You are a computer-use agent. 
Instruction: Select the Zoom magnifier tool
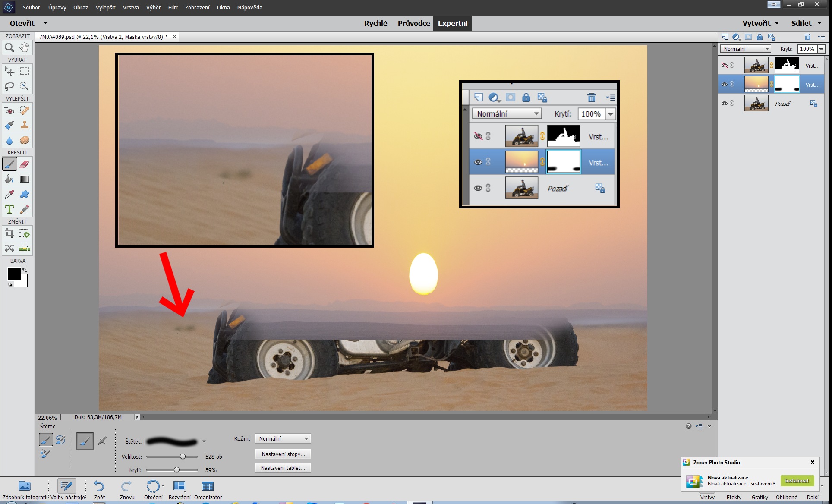pos(9,47)
